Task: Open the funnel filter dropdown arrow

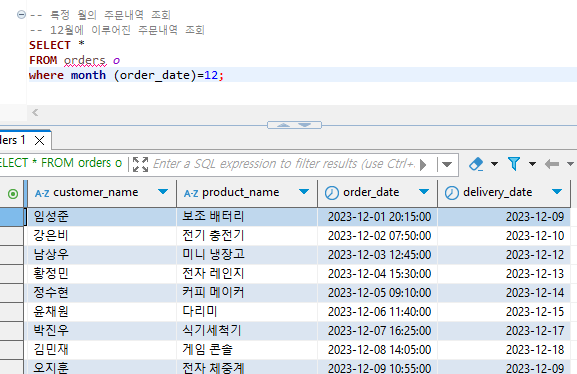Action: [x=532, y=164]
